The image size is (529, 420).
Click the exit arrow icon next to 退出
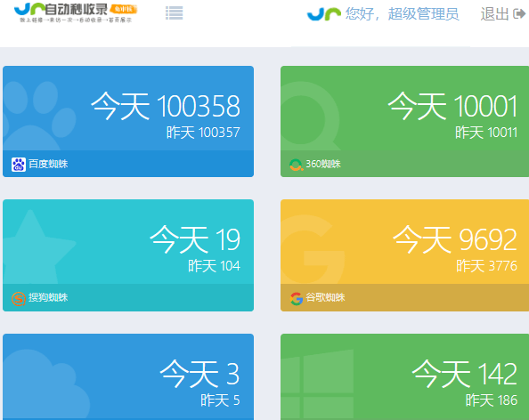tap(519, 14)
